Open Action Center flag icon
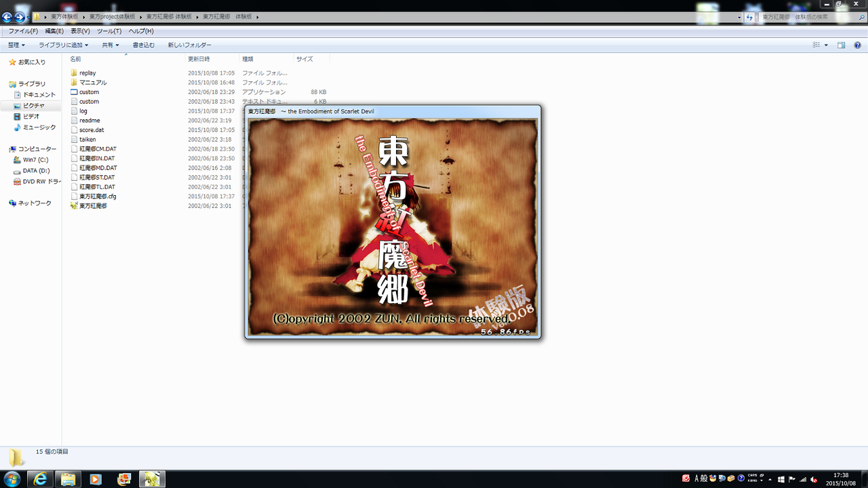The height and width of the screenshot is (488, 868). pyautogui.click(x=791, y=479)
